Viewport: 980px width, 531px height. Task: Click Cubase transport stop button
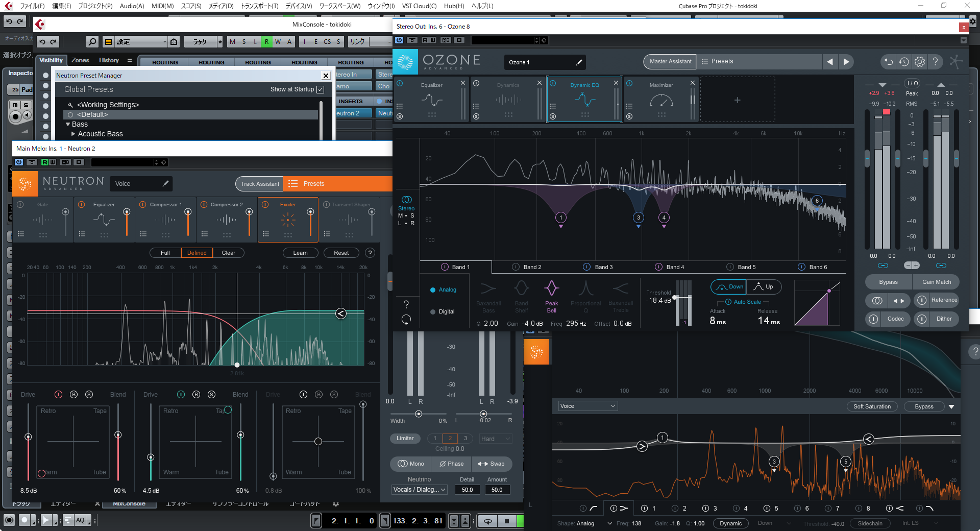pos(506,521)
